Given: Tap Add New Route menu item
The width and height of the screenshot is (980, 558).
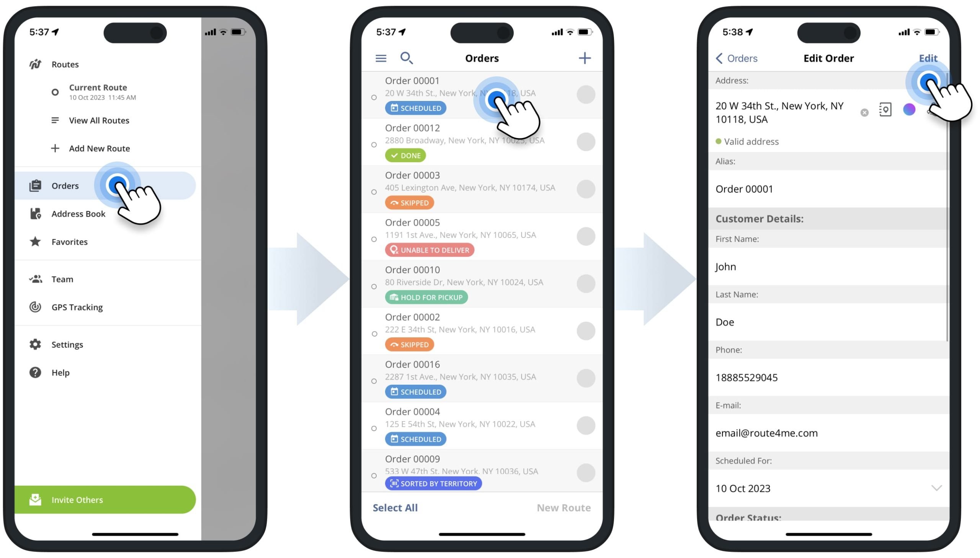Looking at the screenshot, I should [100, 148].
